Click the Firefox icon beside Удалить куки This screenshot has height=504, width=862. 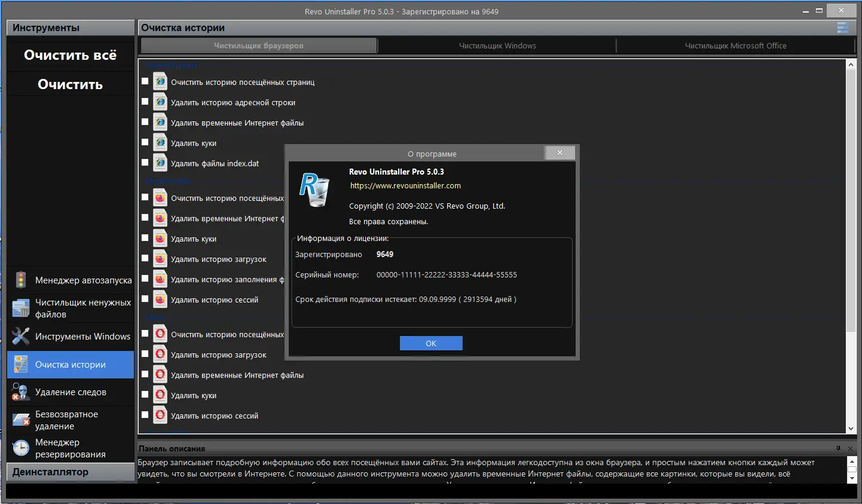pos(160,238)
